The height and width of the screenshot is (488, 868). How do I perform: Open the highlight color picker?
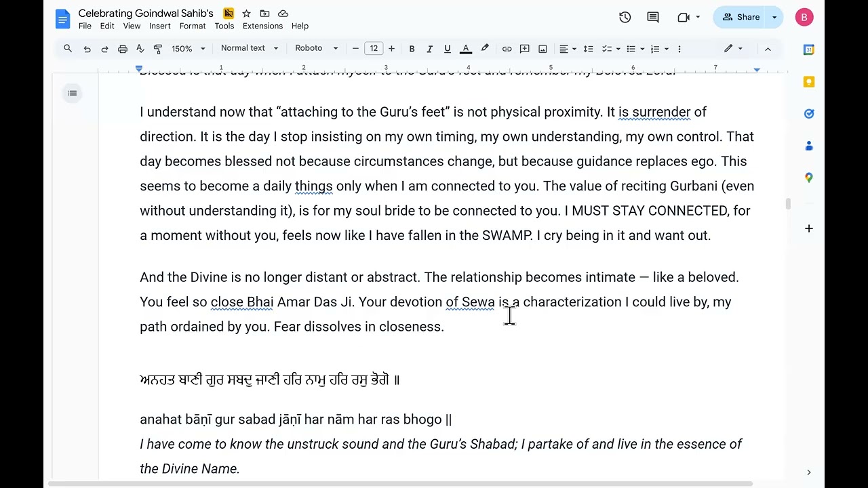(x=485, y=49)
